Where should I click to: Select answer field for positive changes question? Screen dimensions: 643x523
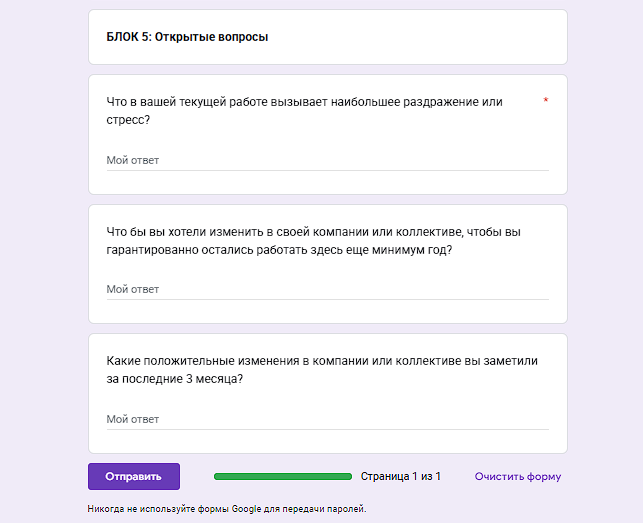(327, 419)
